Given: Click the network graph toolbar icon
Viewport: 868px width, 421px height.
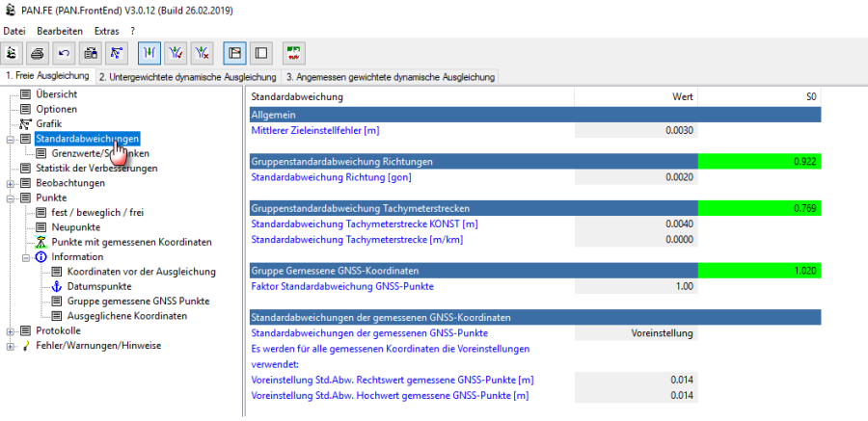Looking at the screenshot, I should (x=115, y=52).
